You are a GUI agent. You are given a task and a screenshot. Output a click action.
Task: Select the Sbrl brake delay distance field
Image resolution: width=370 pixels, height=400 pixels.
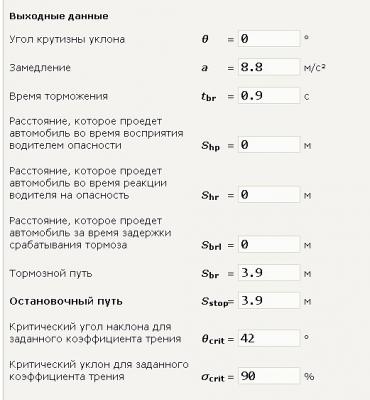coord(269,245)
